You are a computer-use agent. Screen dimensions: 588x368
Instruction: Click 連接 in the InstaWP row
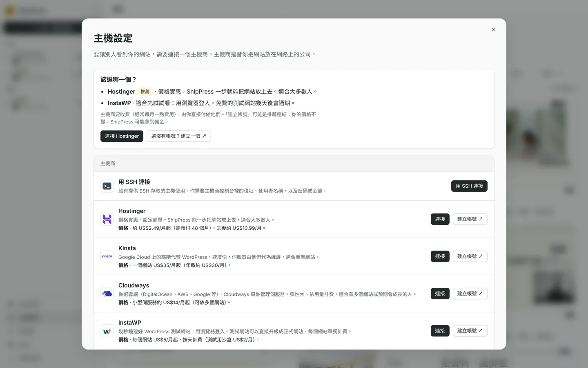click(440, 331)
